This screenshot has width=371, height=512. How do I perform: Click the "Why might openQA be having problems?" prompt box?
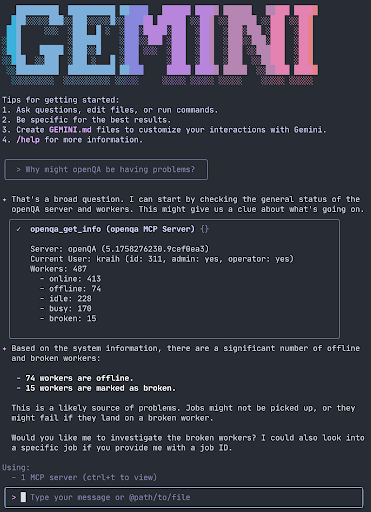pos(106,170)
